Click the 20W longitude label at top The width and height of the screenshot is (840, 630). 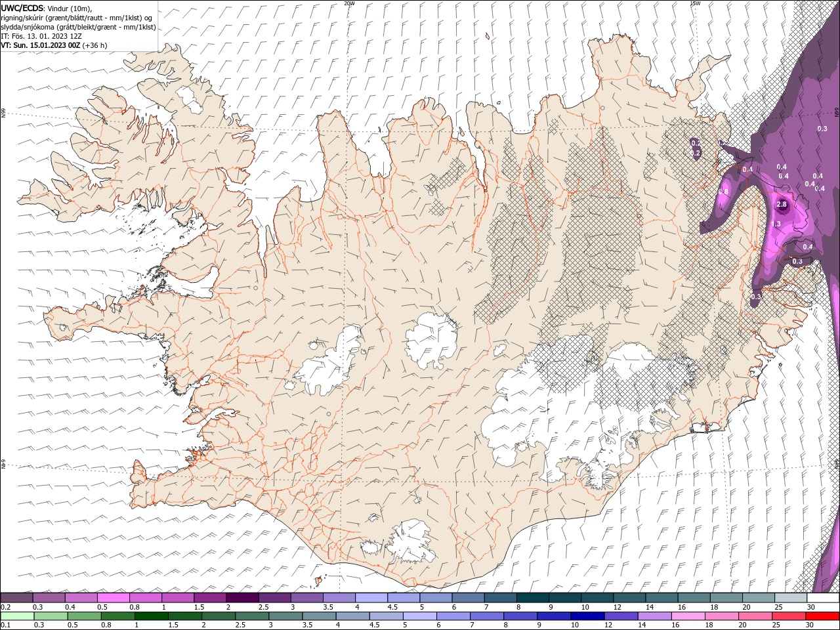[349, 3]
